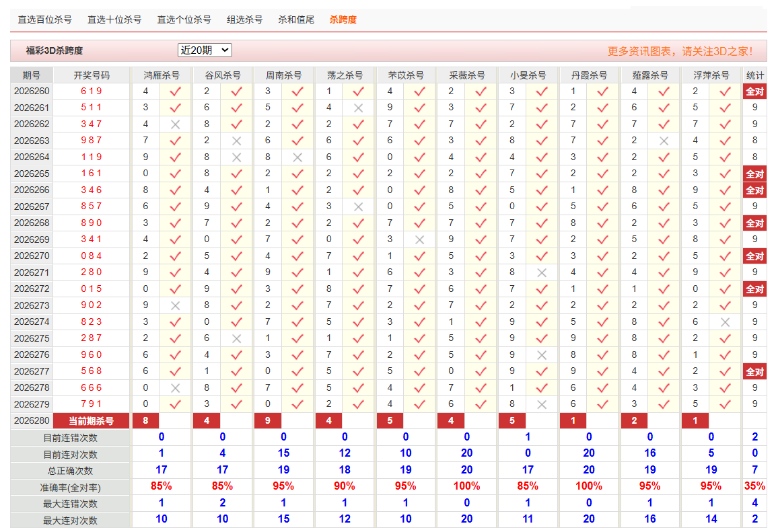Click the 准确率(全对率) row label
The width and height of the screenshot is (776, 532).
tap(70, 488)
